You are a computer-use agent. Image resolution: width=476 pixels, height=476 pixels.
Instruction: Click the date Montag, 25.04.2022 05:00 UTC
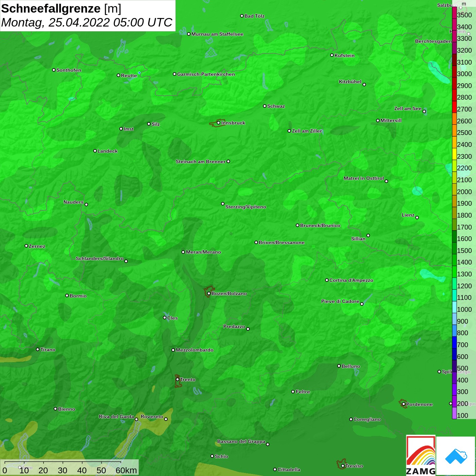87,22
